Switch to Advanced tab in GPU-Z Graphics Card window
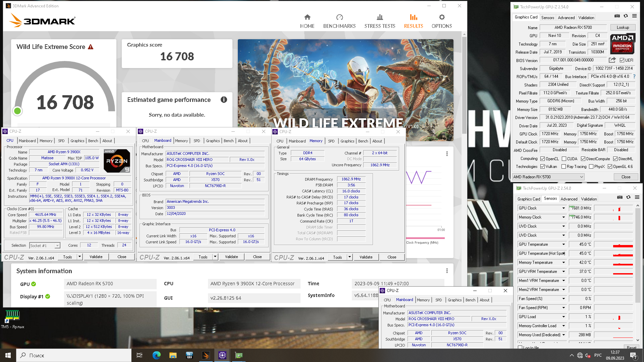The height and width of the screenshot is (362, 644). [x=566, y=18]
